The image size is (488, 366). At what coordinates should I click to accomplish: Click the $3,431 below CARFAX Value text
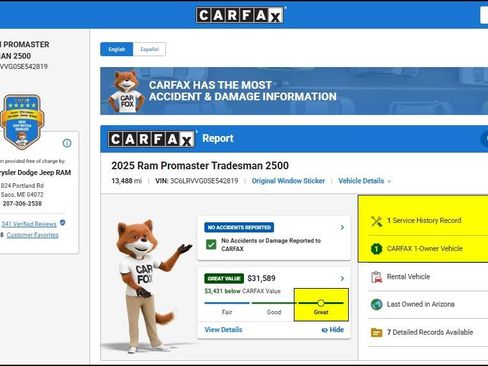coord(242,291)
